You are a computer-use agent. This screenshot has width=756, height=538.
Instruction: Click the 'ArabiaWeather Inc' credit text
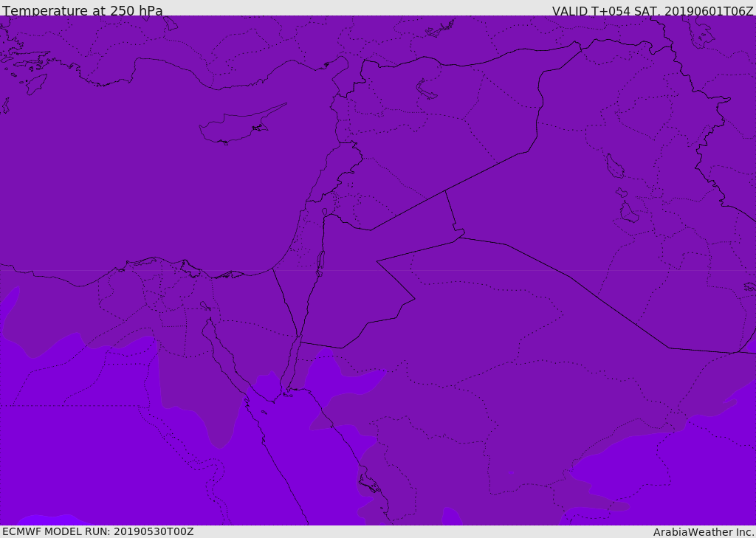click(x=704, y=532)
